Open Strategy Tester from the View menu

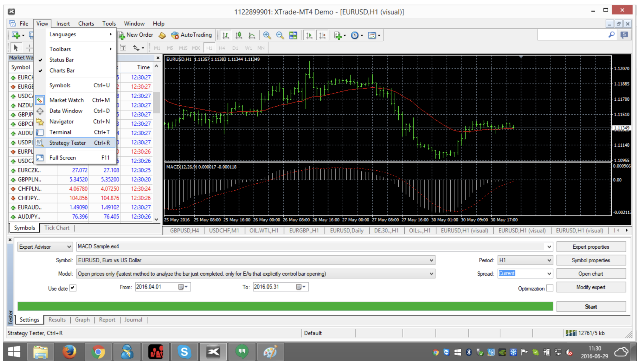67,143
